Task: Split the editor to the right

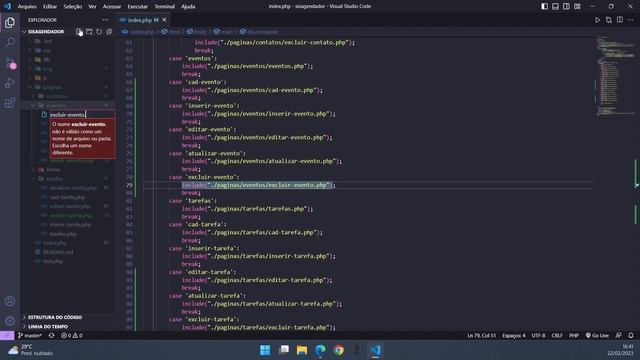Action: [620, 20]
